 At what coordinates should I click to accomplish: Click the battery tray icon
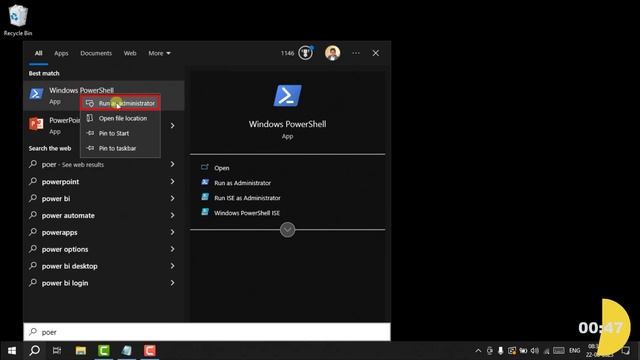pyautogui.click(x=523, y=351)
